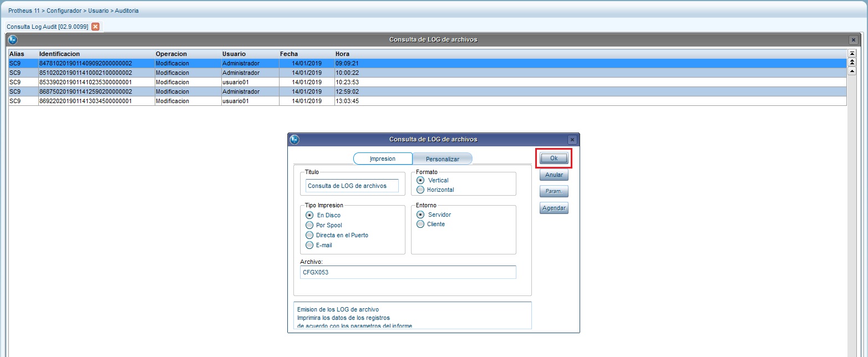Click SC9 alias in the 13:03:45 row
Screen dimensions: 868x357
(15, 101)
